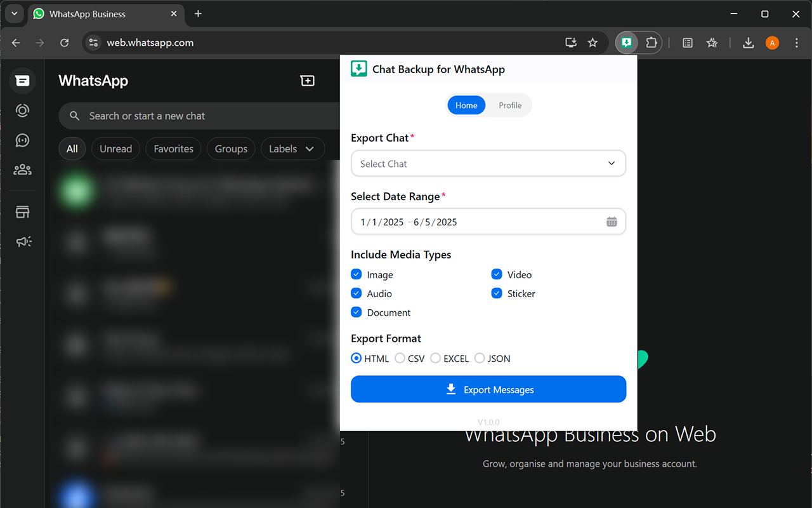
Task: Open the Chat Backup extension icon in toolbar
Action: (x=626, y=43)
